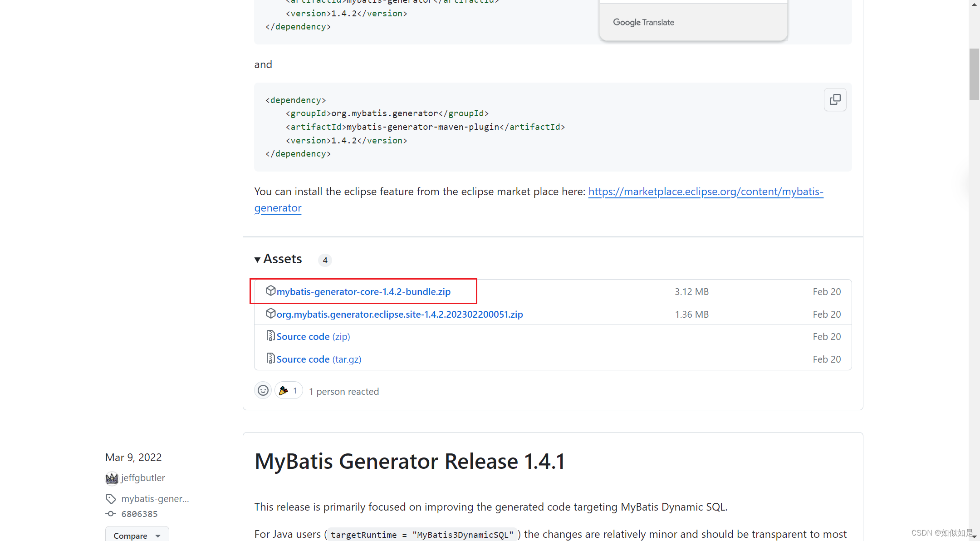Open the smiley add-reaction button
980x541 pixels.
[x=263, y=390]
